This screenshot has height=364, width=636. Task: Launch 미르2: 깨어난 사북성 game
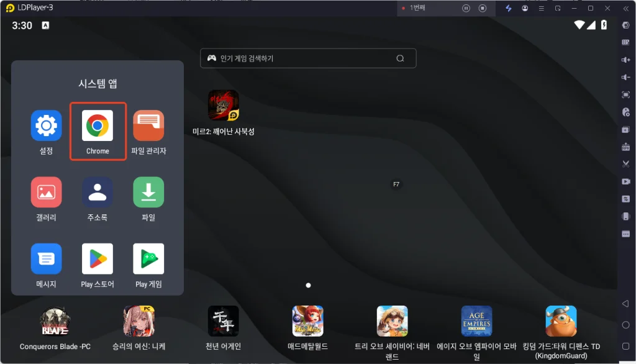click(224, 106)
